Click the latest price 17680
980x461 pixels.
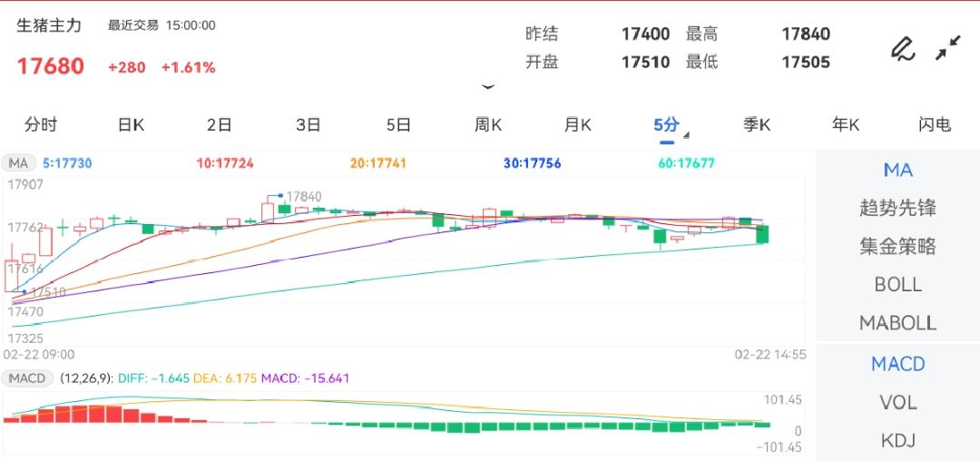click(50, 66)
